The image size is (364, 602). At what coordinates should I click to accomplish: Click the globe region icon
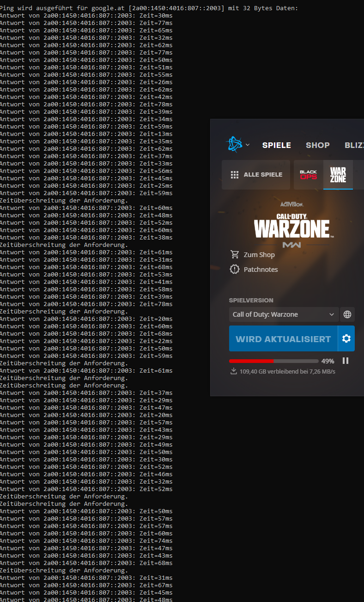(x=347, y=314)
